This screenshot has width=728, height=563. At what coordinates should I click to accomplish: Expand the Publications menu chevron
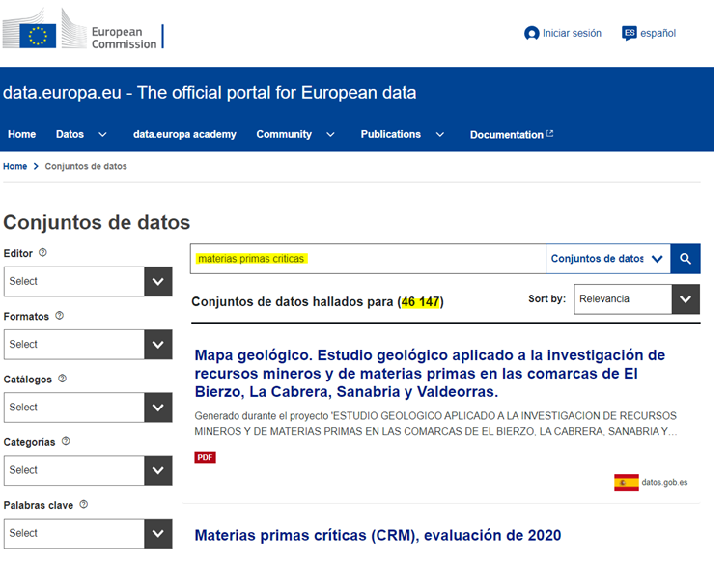(440, 134)
